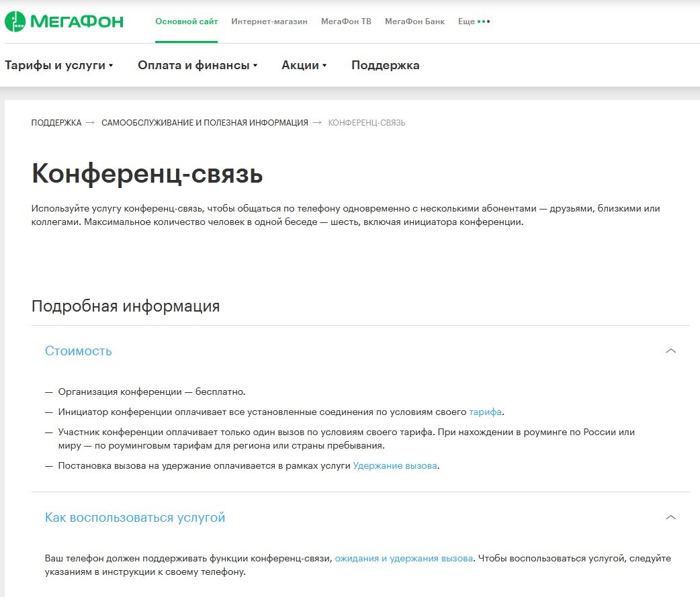Open the тарифа link
The height and width of the screenshot is (597, 700).
[x=485, y=412]
